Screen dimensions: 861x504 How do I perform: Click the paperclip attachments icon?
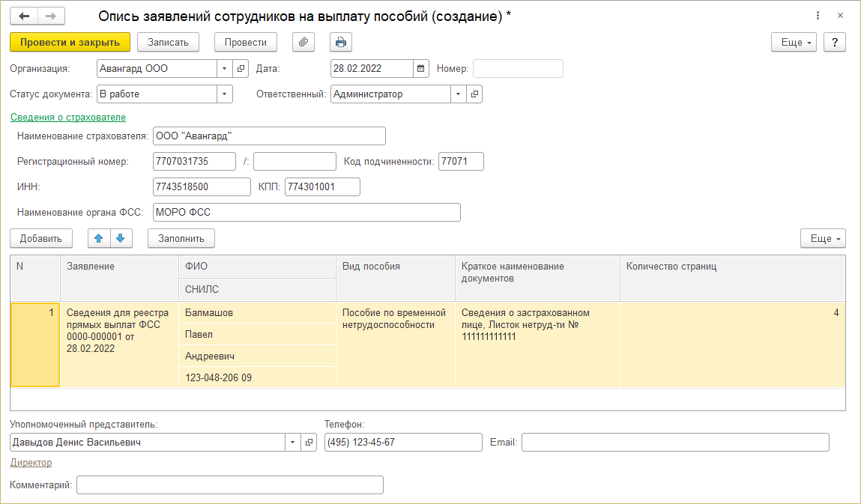(x=303, y=42)
